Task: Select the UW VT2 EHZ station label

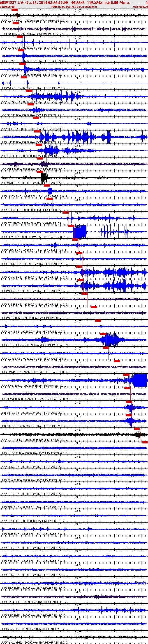Action: pos(33,629)
